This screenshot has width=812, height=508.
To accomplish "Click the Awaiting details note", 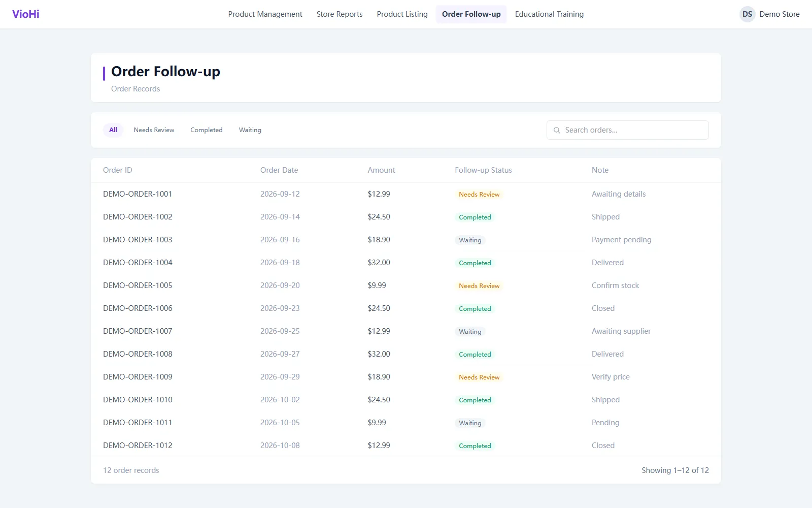I will pyautogui.click(x=619, y=194).
